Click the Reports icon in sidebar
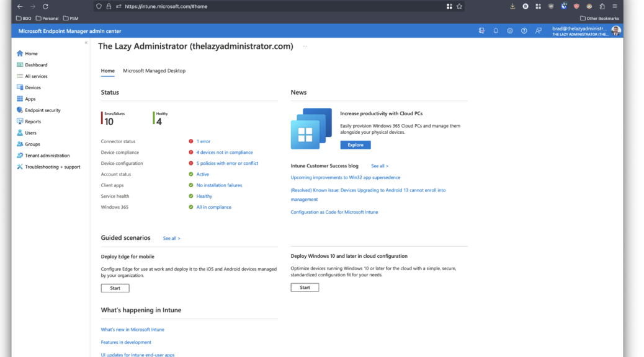The image size is (644, 357). pos(20,121)
